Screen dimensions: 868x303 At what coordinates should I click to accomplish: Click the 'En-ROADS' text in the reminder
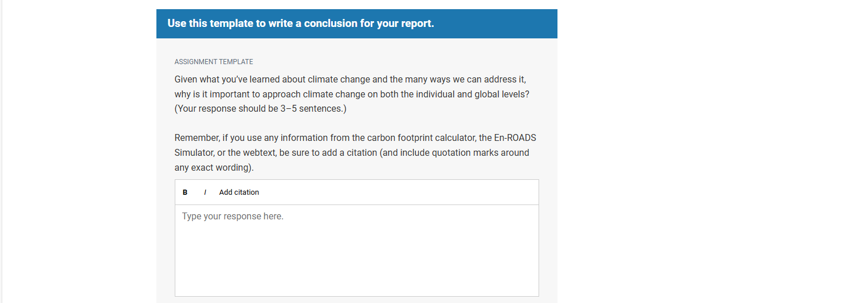[515, 138]
